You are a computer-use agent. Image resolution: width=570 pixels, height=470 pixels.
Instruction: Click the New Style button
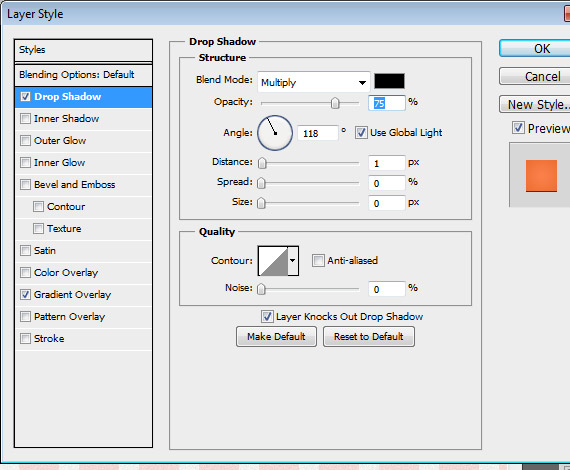[535, 104]
